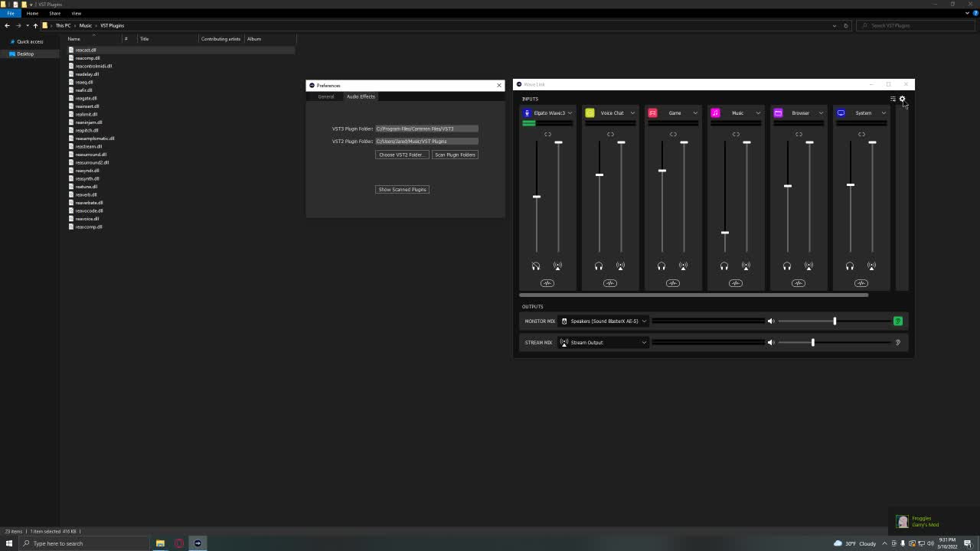
Task: Mute the Monitor Mix output speaker icon
Action: coord(771,321)
